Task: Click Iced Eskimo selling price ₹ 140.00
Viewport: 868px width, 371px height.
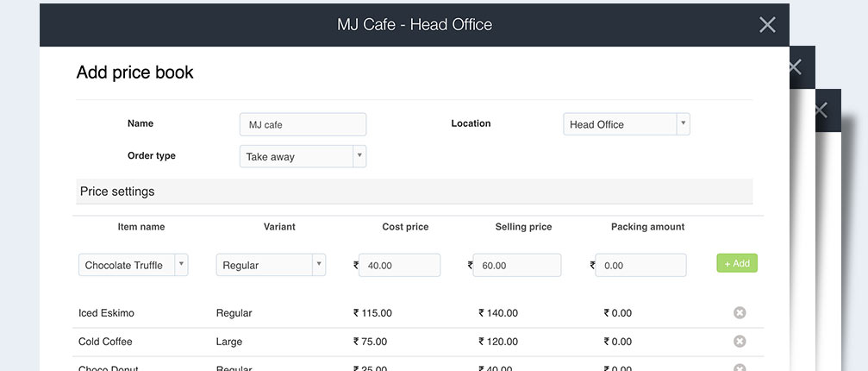Action: 498,313
